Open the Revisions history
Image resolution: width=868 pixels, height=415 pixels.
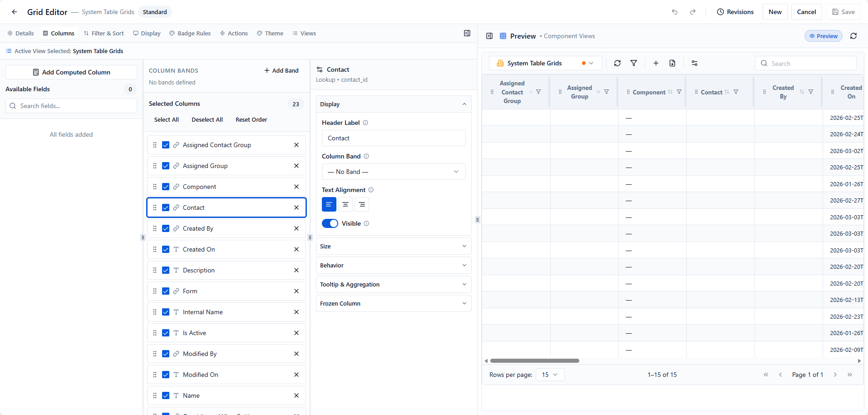coord(735,12)
